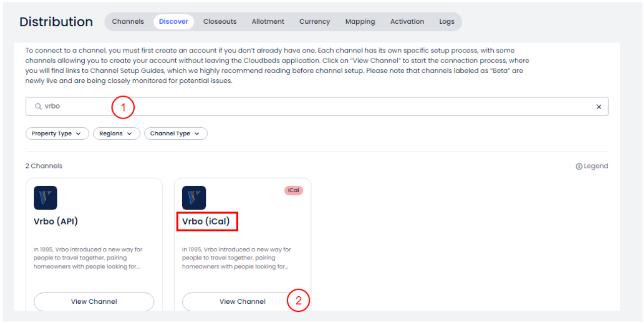The width and height of the screenshot is (644, 323).
Task: Focus the channel search input field
Action: [323, 106]
